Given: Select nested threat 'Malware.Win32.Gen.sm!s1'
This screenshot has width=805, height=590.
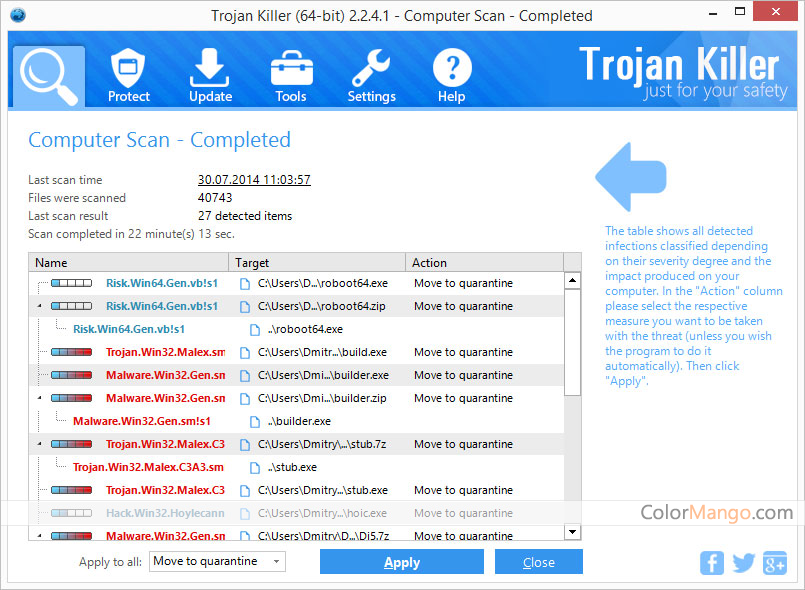Looking at the screenshot, I should [142, 421].
